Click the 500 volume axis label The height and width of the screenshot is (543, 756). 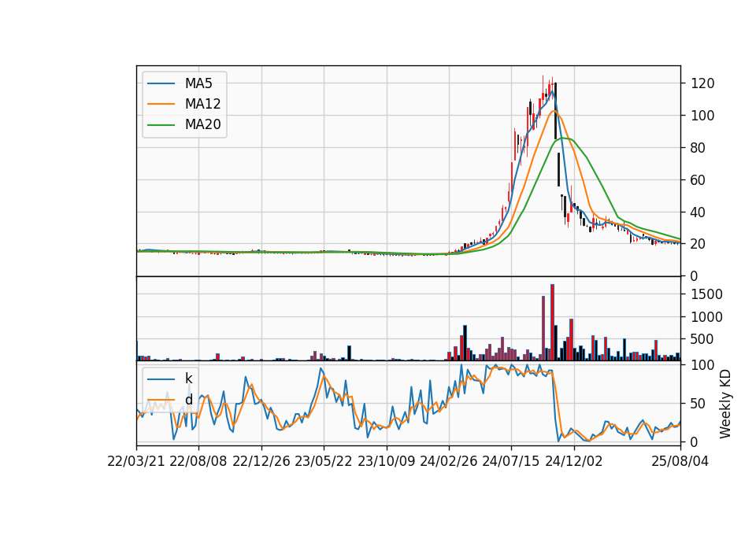tap(702, 339)
